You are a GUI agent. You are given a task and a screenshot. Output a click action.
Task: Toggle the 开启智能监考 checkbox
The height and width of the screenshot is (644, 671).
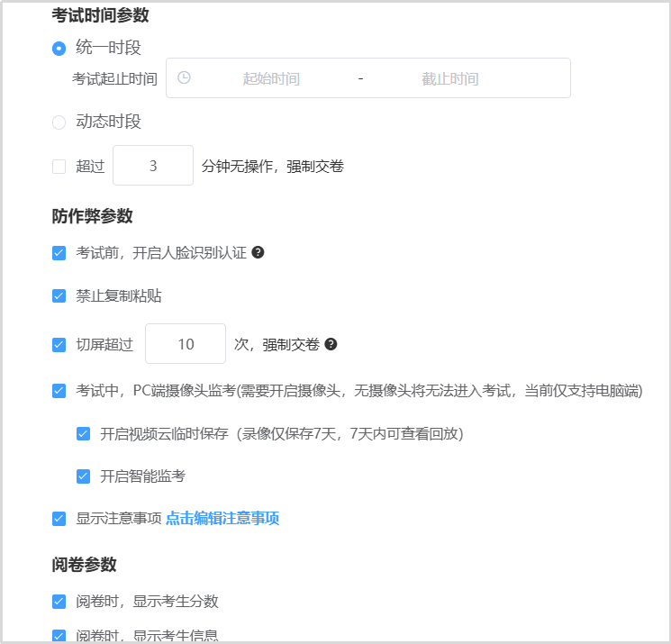pyautogui.click(x=84, y=476)
